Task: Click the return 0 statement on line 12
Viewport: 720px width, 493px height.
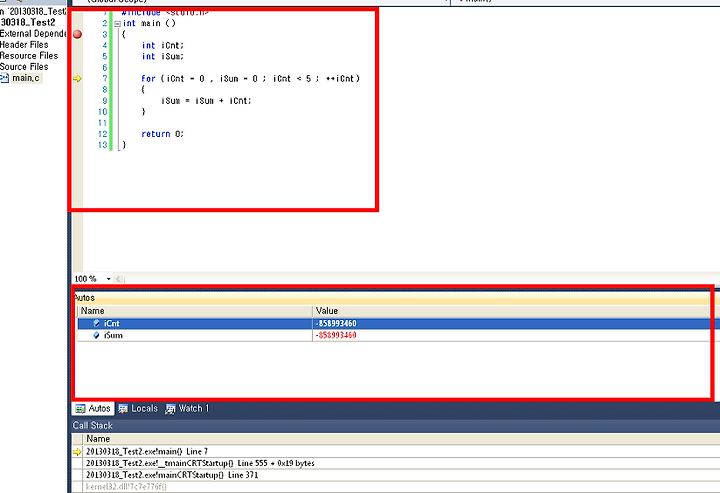Action: coord(162,134)
